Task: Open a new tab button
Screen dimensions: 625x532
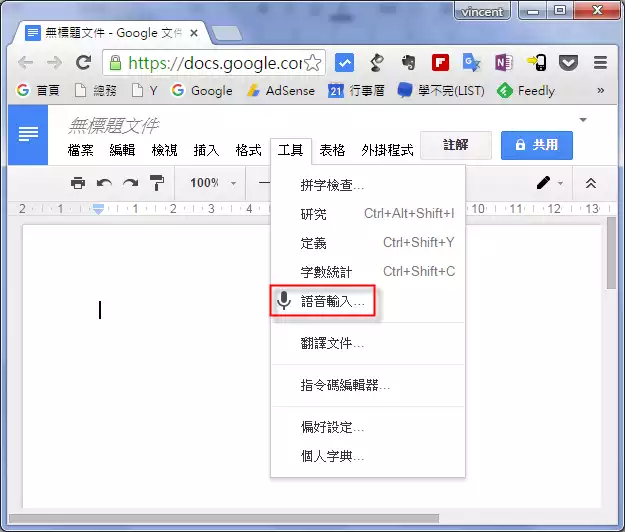Action: point(226,33)
